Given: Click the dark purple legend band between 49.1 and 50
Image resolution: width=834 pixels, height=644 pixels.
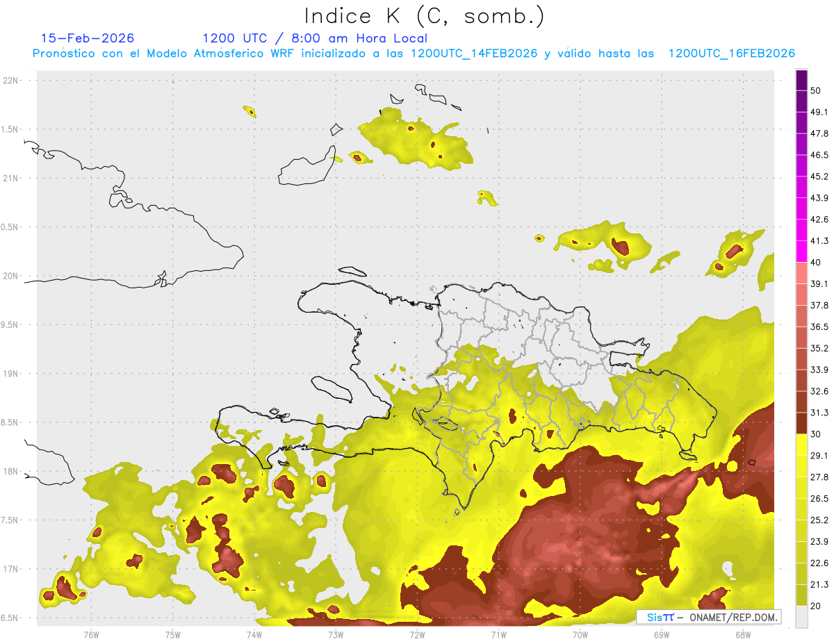Looking at the screenshot, I should [801, 101].
